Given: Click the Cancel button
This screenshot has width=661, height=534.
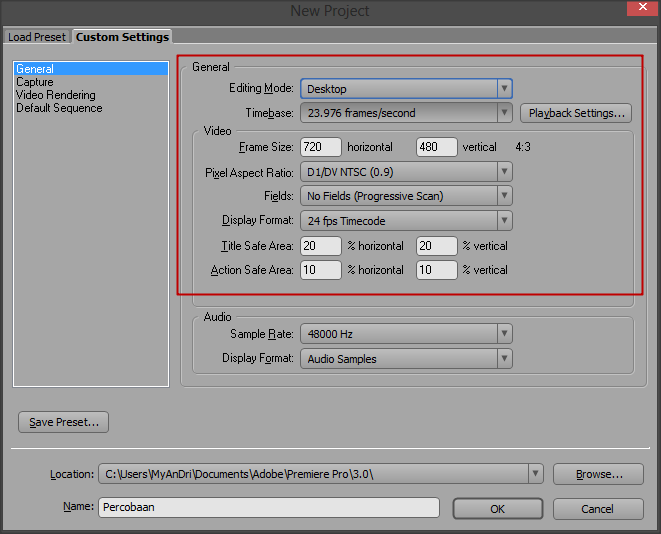Looking at the screenshot, I should [x=598, y=509].
